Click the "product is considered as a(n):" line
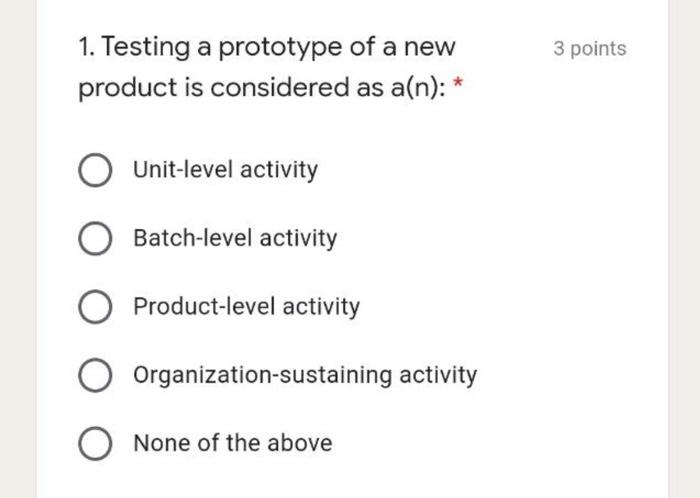The image size is (700, 498). coord(262,89)
